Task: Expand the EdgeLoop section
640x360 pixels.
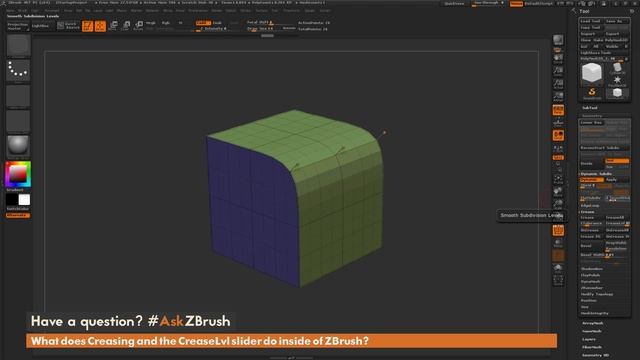Action: coord(590,206)
